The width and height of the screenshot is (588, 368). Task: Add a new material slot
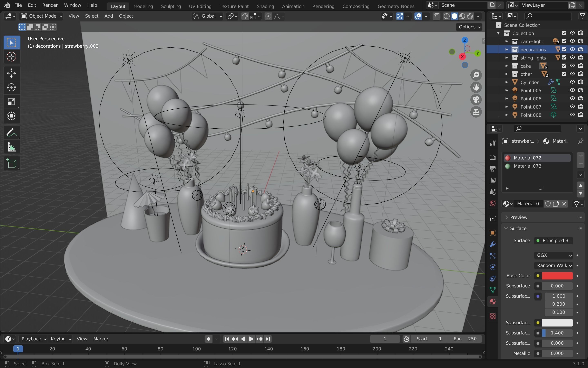click(x=580, y=156)
